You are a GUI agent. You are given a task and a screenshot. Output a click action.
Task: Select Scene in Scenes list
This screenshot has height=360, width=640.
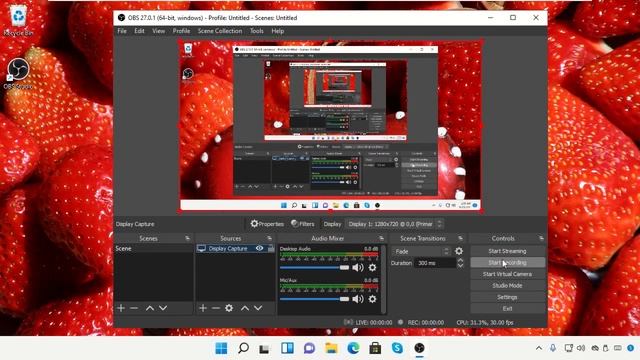(x=153, y=248)
